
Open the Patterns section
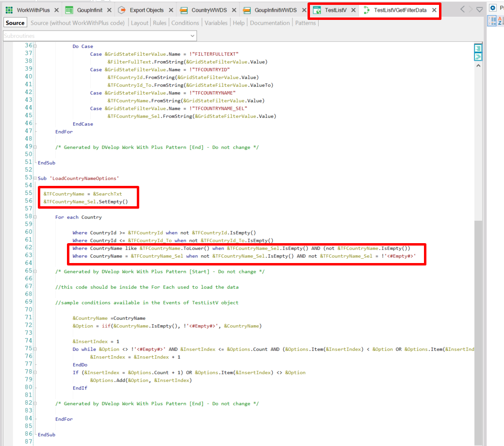tap(305, 23)
